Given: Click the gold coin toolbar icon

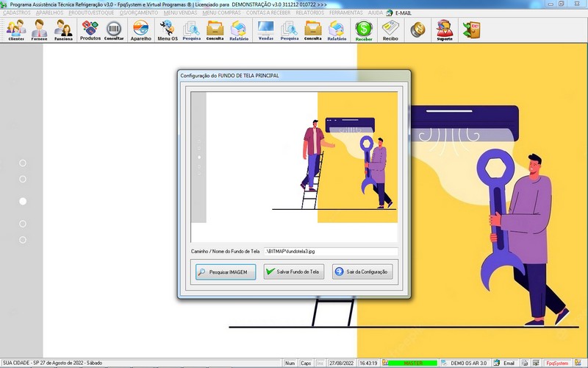Looking at the screenshot, I should click(417, 30).
